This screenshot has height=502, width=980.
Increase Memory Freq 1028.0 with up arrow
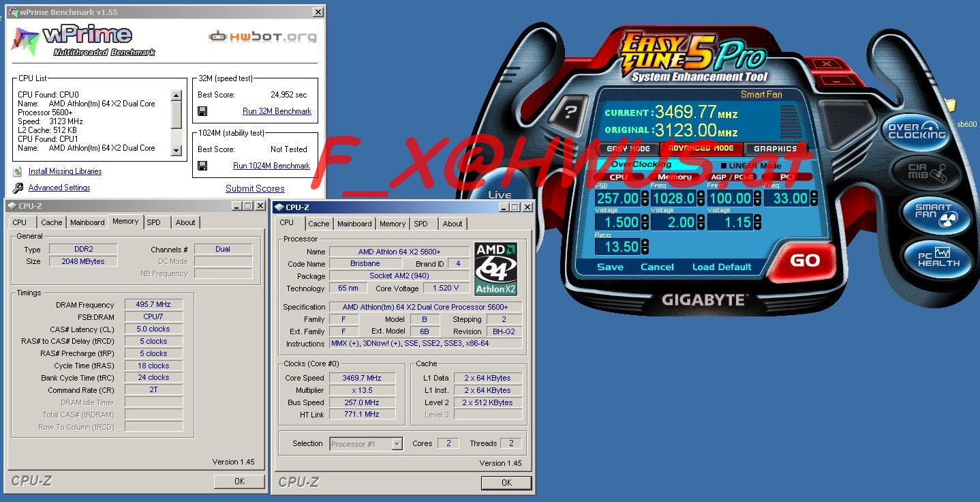pyautogui.click(x=701, y=194)
